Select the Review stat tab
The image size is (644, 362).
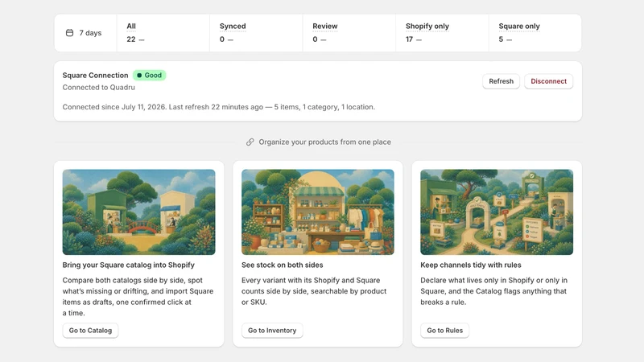(x=349, y=33)
